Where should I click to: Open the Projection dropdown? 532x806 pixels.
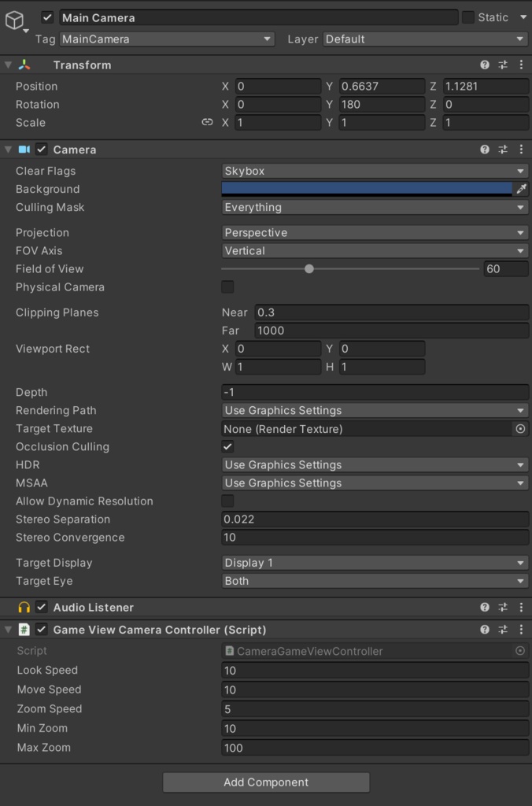[375, 232]
